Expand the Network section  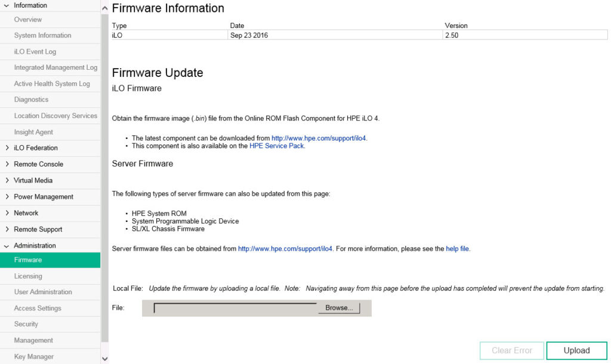7,213
